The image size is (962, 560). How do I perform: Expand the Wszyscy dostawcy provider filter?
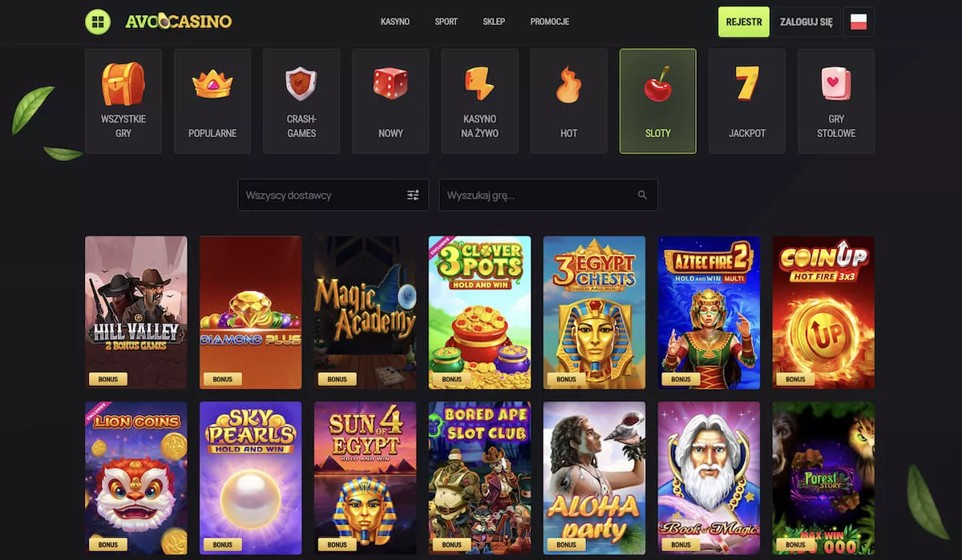click(x=333, y=195)
